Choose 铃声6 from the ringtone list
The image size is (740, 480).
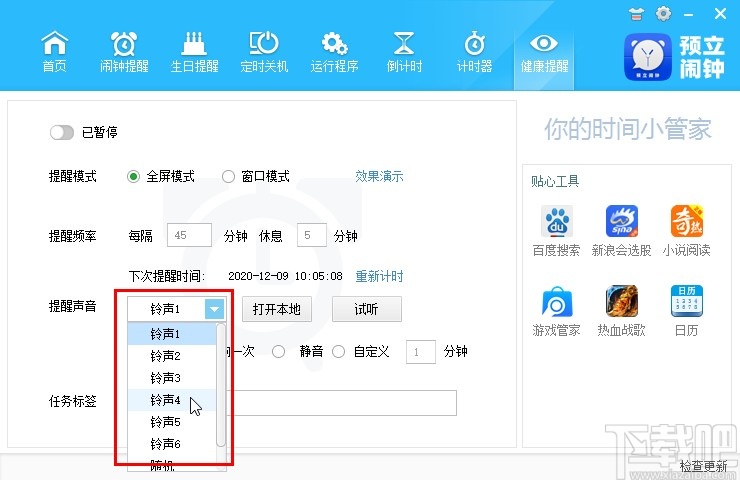pyautogui.click(x=172, y=444)
